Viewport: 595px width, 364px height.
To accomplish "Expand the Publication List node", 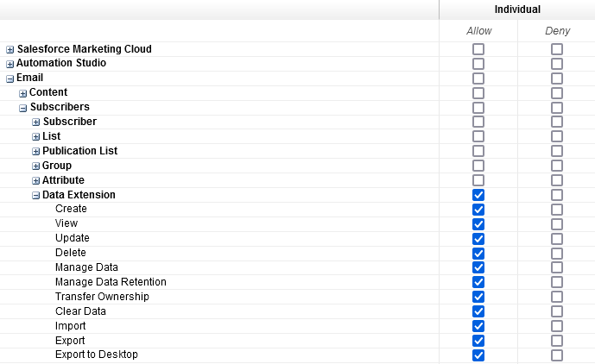I will pyautogui.click(x=35, y=152).
